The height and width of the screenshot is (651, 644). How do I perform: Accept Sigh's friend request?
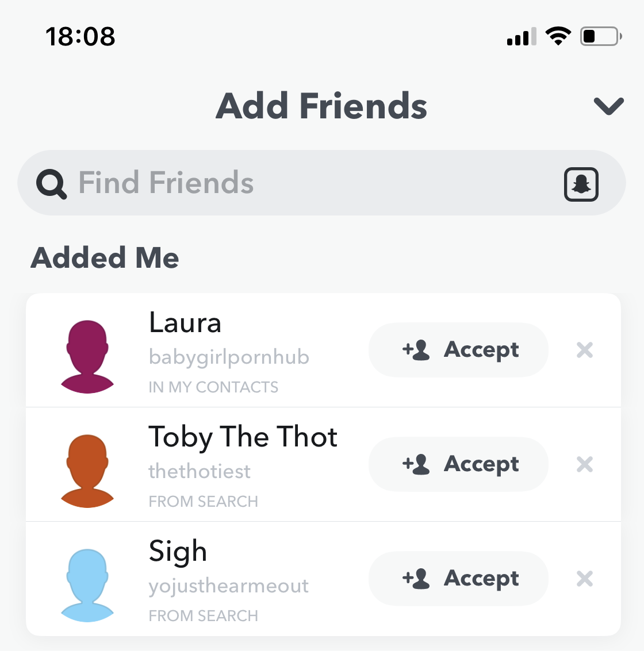459,579
